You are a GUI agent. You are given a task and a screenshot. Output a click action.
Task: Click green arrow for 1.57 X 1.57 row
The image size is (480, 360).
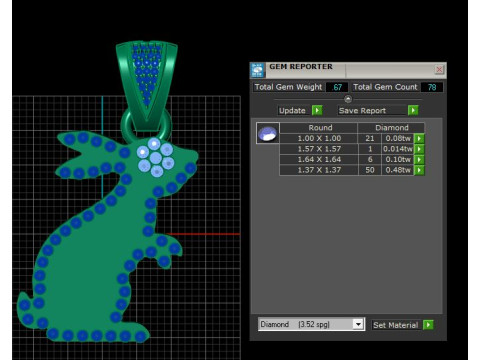419,149
